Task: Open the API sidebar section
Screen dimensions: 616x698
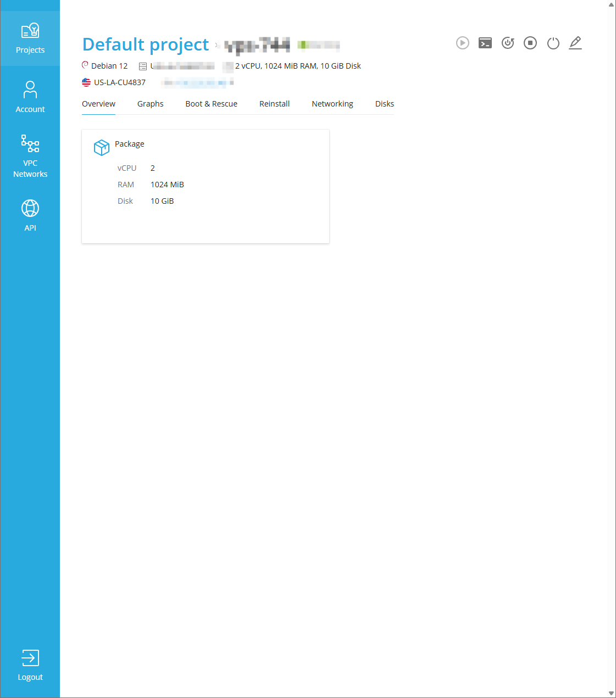Action: pyautogui.click(x=30, y=215)
